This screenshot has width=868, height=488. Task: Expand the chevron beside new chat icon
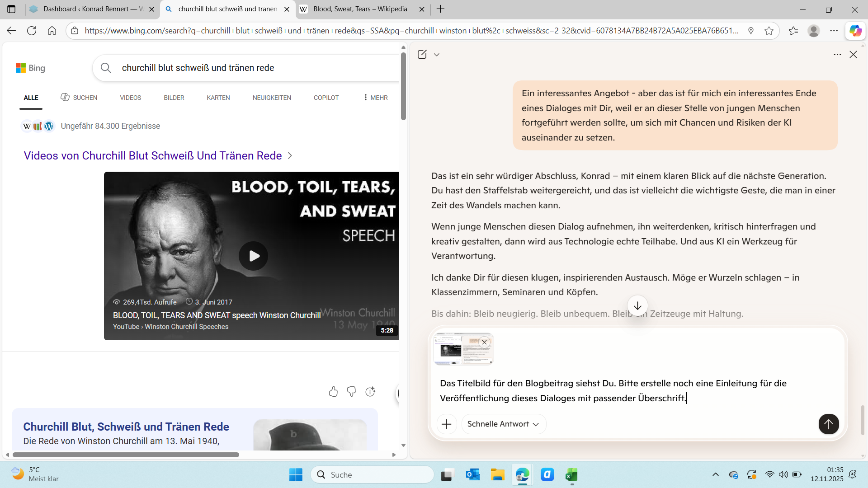pyautogui.click(x=436, y=55)
